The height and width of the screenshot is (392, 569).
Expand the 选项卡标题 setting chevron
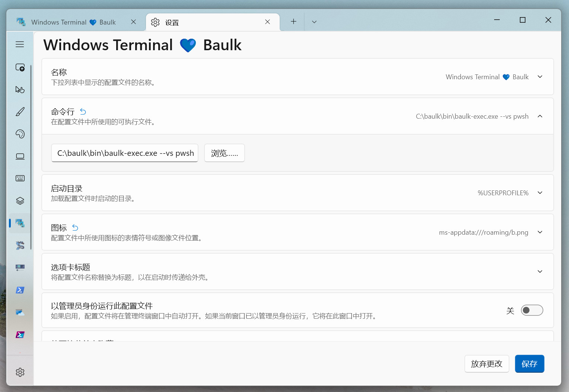[540, 271]
